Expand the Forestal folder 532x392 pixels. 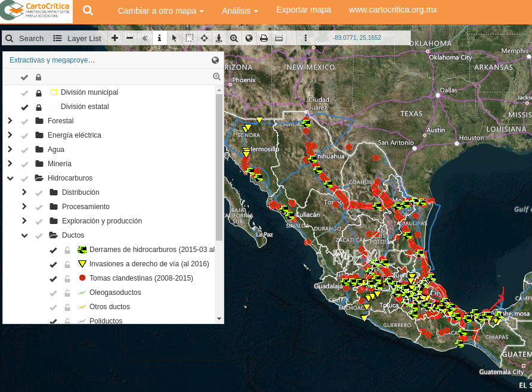pos(10,121)
